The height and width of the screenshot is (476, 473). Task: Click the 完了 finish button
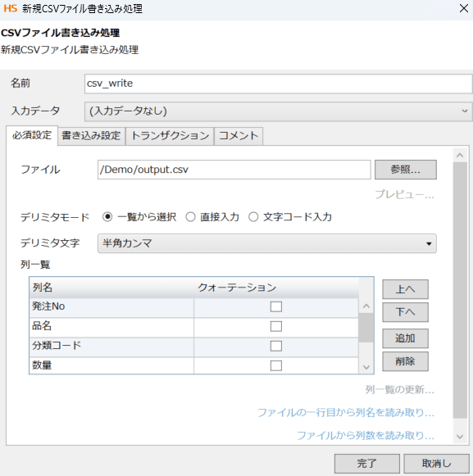367,464
